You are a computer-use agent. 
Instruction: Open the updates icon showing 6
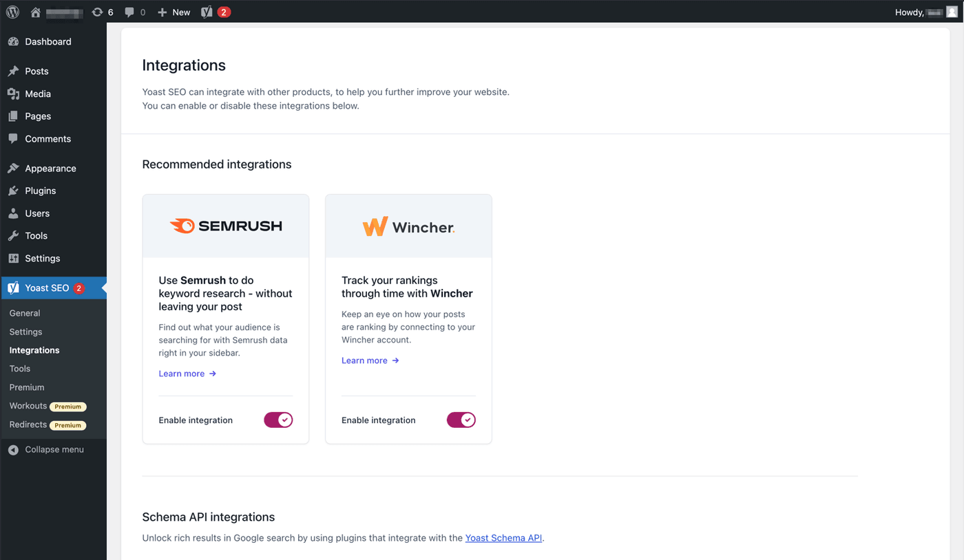point(97,12)
